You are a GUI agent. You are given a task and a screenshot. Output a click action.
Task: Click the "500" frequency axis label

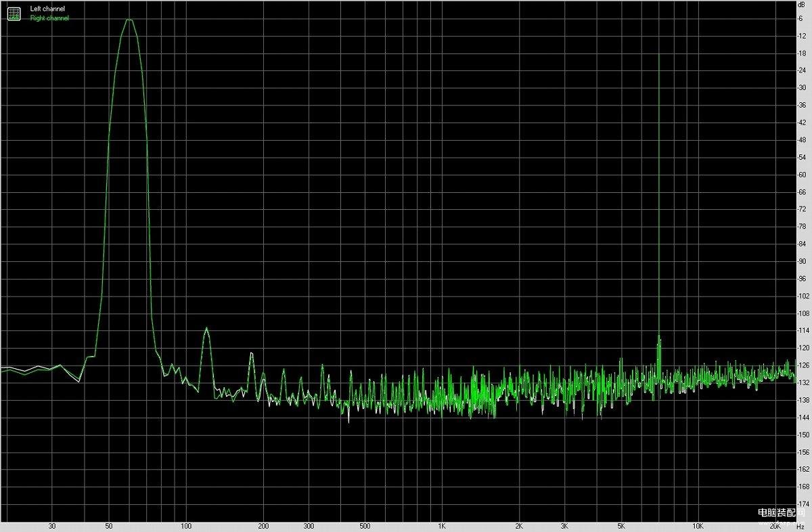365,526
